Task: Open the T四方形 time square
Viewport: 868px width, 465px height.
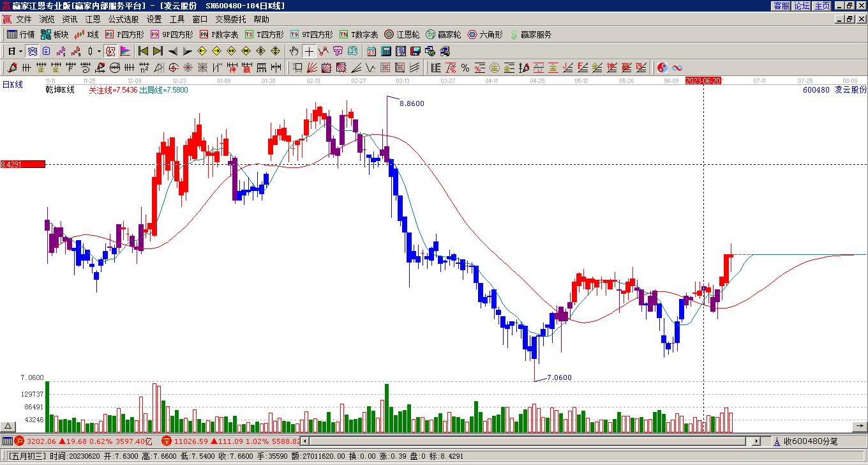Action: coord(264,34)
